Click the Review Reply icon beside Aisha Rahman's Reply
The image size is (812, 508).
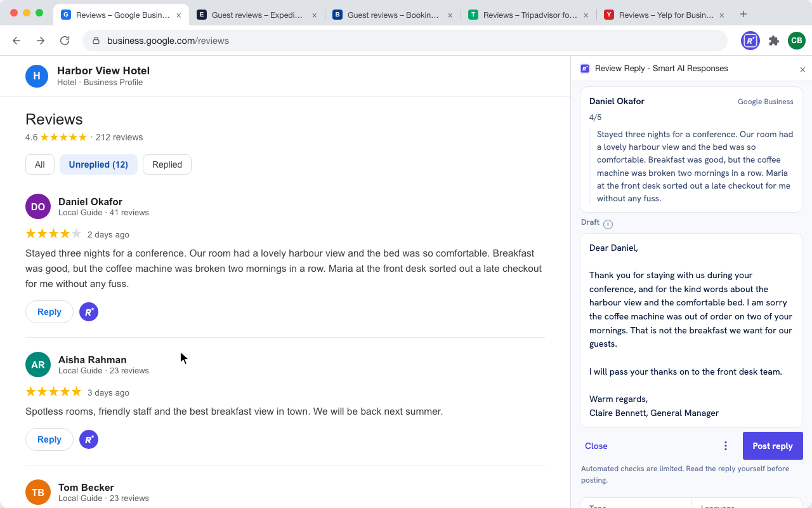tap(89, 439)
